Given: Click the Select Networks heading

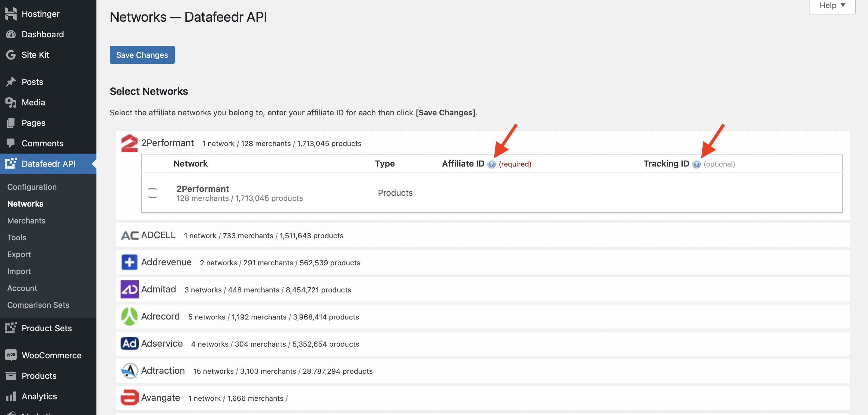Looking at the screenshot, I should (x=149, y=91).
